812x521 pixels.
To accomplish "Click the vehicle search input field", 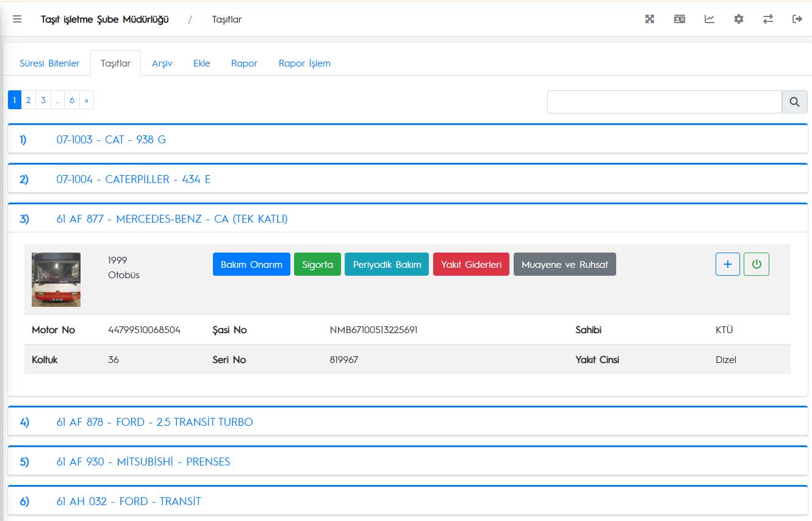I will [x=664, y=102].
